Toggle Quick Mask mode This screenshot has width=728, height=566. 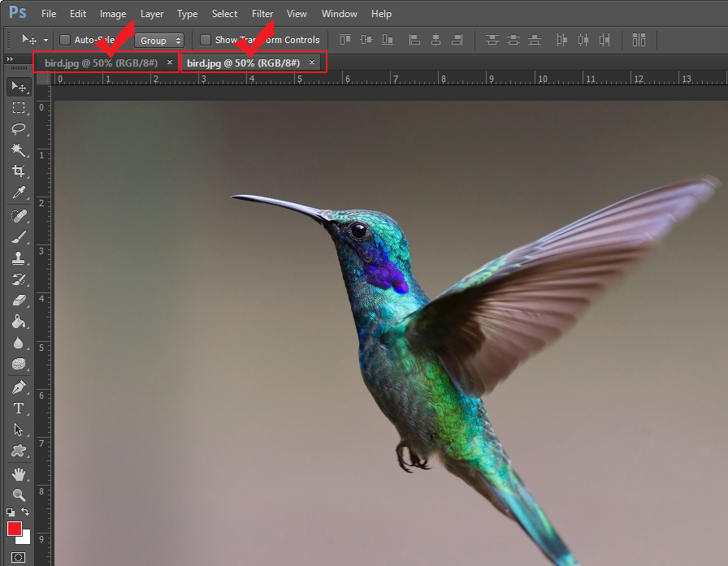click(19, 557)
